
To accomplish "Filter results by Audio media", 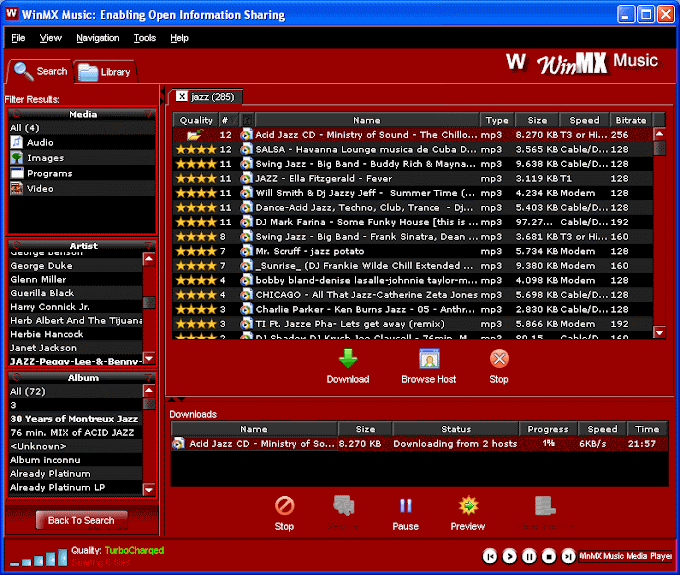I will pos(82,143).
